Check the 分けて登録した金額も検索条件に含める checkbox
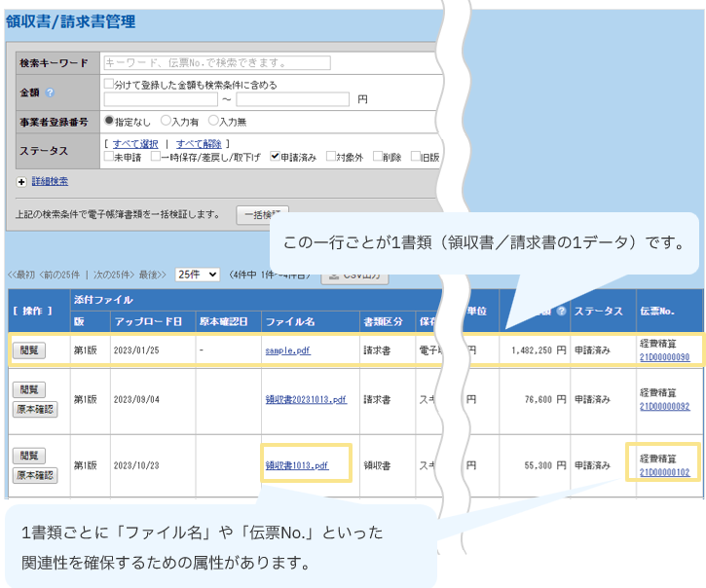This screenshot has height=588, width=706. (109, 85)
